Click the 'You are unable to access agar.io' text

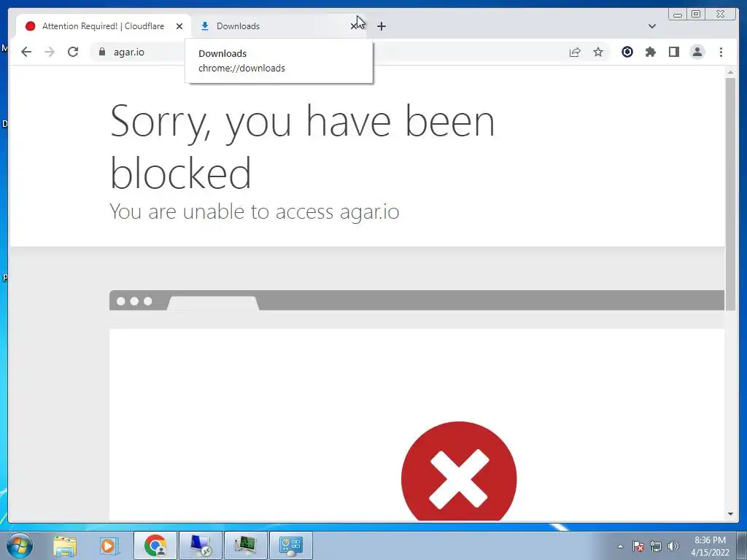[x=255, y=211]
